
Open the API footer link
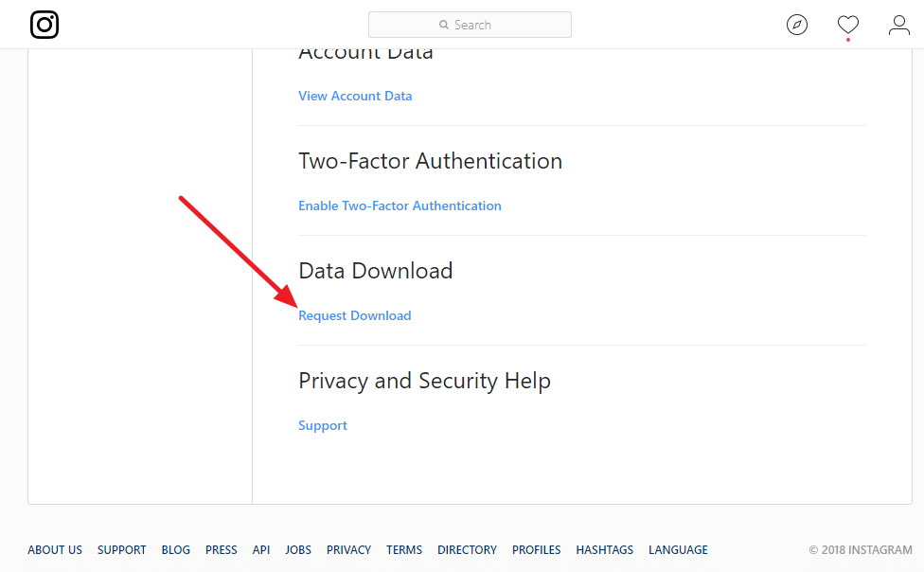261,549
